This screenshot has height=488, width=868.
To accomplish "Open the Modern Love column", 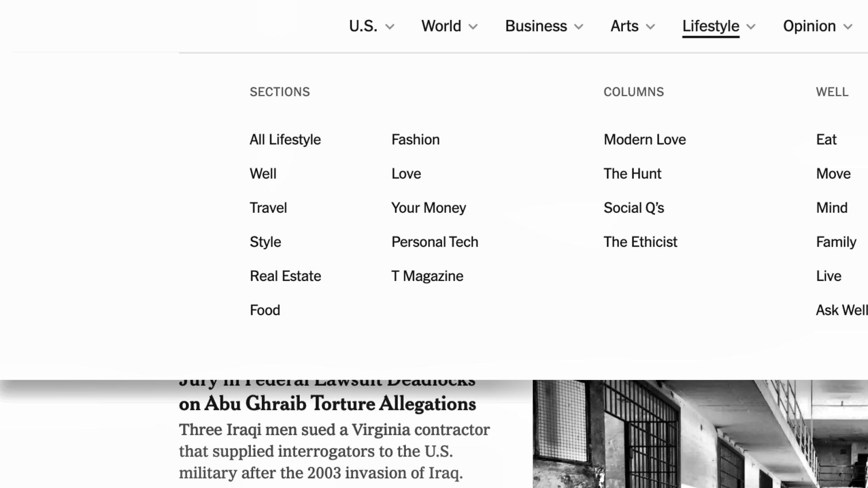I will point(644,140).
